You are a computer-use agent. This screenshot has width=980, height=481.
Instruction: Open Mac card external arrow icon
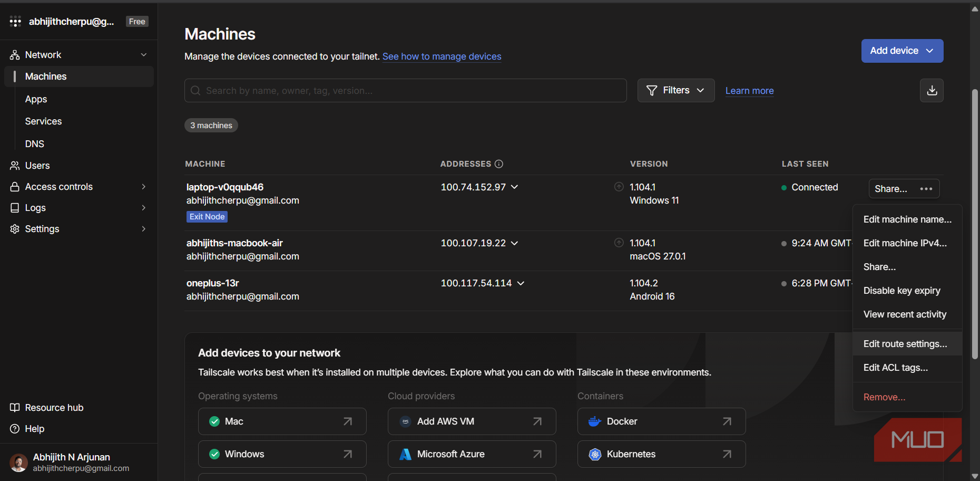click(x=348, y=421)
